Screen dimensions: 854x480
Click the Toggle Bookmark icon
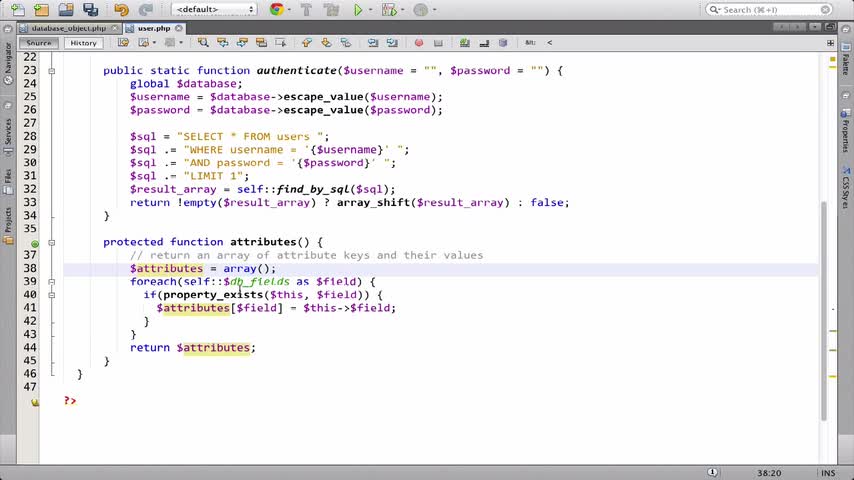coord(345,42)
